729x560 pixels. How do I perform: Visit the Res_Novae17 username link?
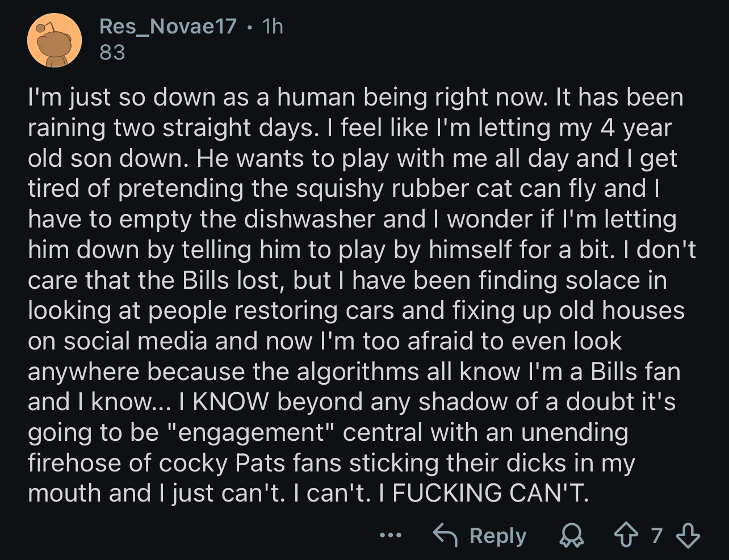coord(167,26)
